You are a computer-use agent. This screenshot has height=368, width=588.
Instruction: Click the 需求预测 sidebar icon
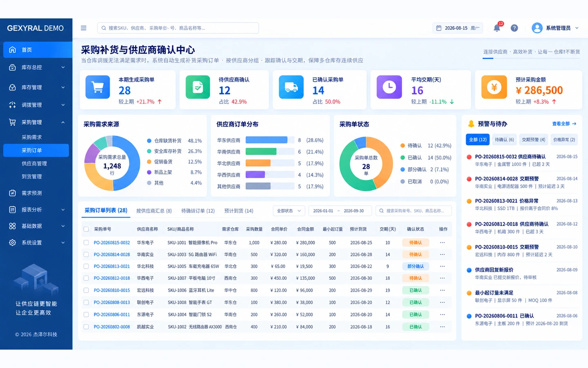pos(13,193)
